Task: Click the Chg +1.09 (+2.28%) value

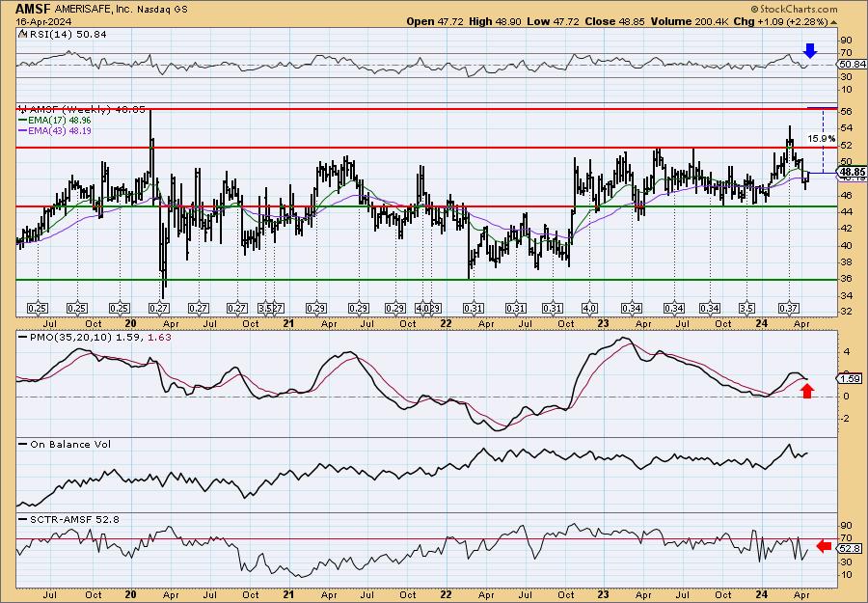Action: tap(779, 21)
